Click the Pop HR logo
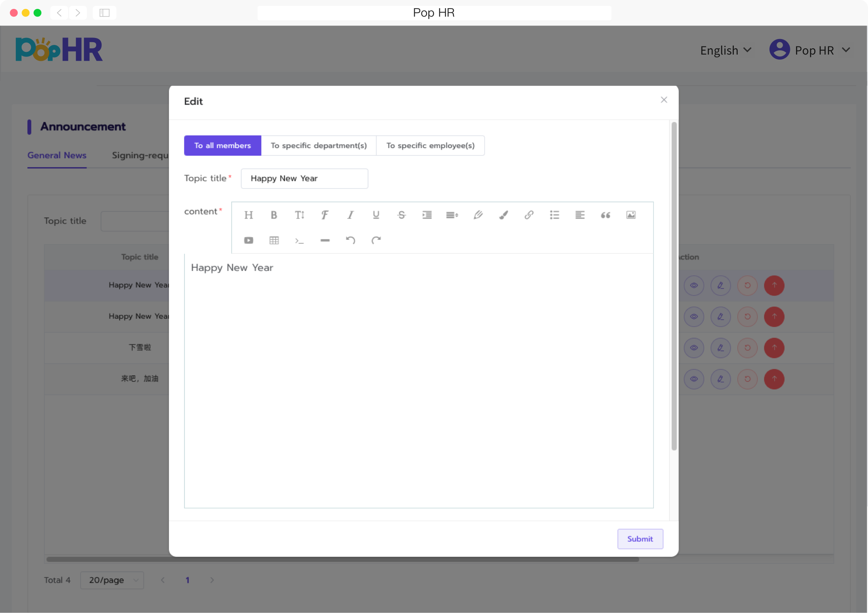 click(59, 50)
